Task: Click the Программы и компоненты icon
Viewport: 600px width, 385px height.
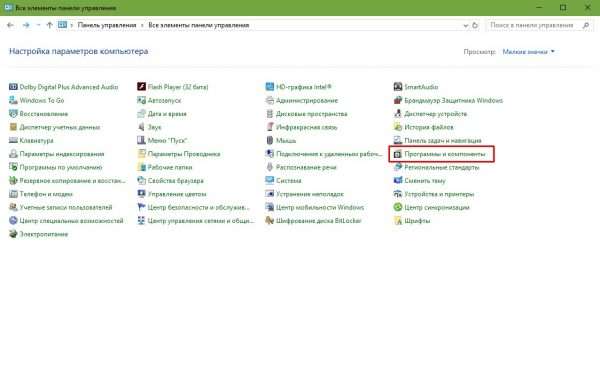Action: 398,154
